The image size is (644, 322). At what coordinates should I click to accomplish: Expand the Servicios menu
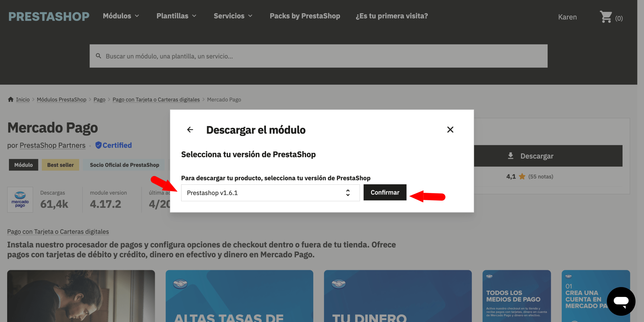point(233,16)
